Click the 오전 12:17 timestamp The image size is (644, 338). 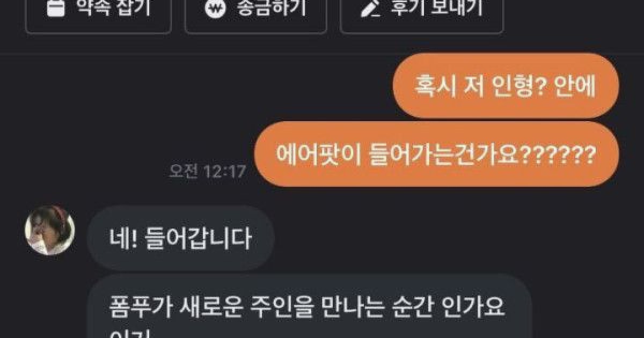[207, 171]
